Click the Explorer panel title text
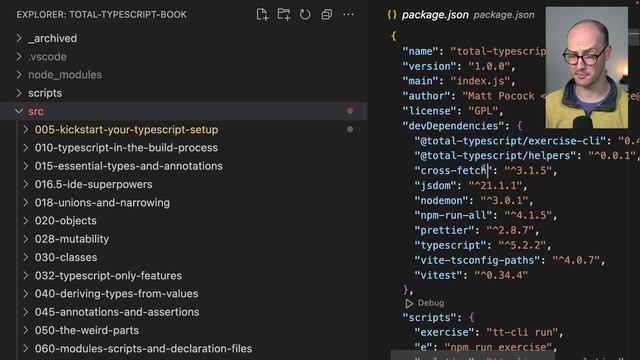640x360 pixels. pyautogui.click(x=101, y=15)
